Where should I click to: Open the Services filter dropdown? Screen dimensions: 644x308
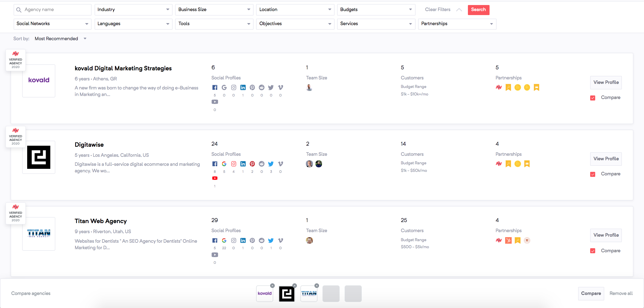(x=376, y=24)
